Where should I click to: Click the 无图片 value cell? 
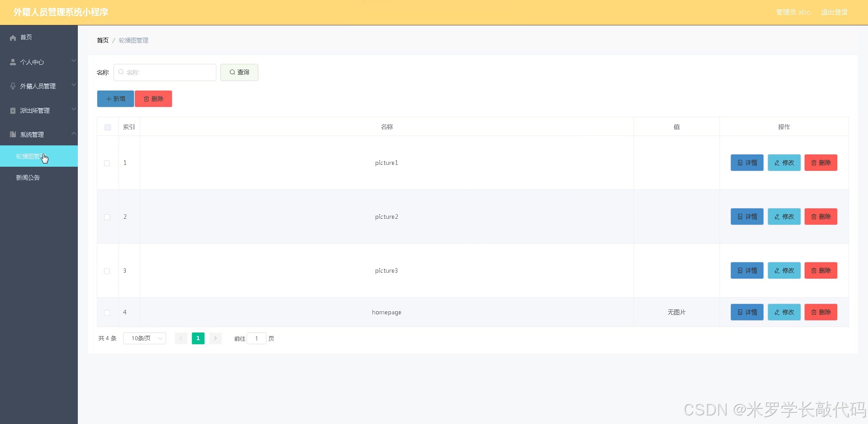tap(677, 312)
